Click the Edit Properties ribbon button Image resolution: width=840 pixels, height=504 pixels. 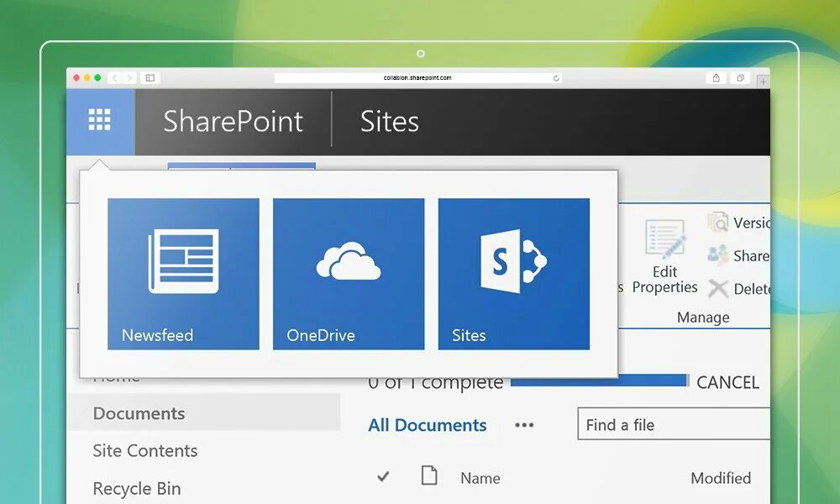664,256
